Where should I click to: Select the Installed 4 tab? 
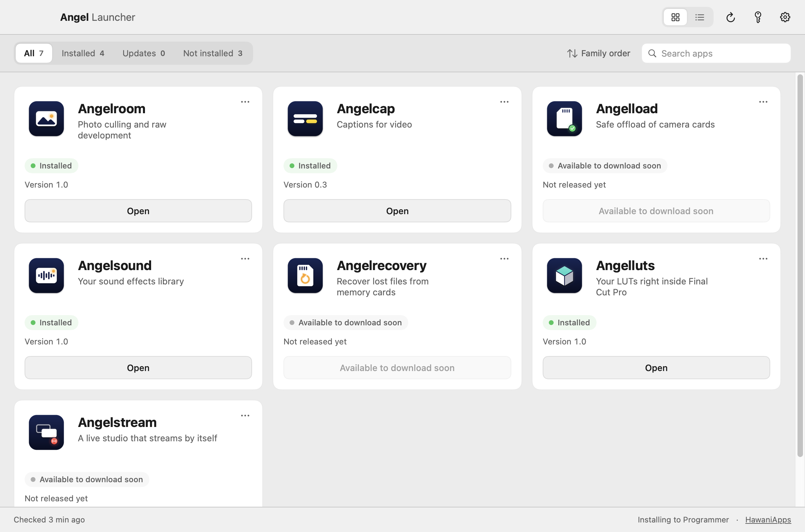[83, 53]
